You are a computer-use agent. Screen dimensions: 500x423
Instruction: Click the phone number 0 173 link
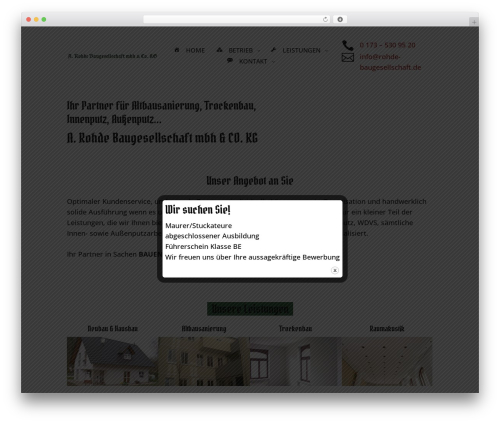coord(387,45)
